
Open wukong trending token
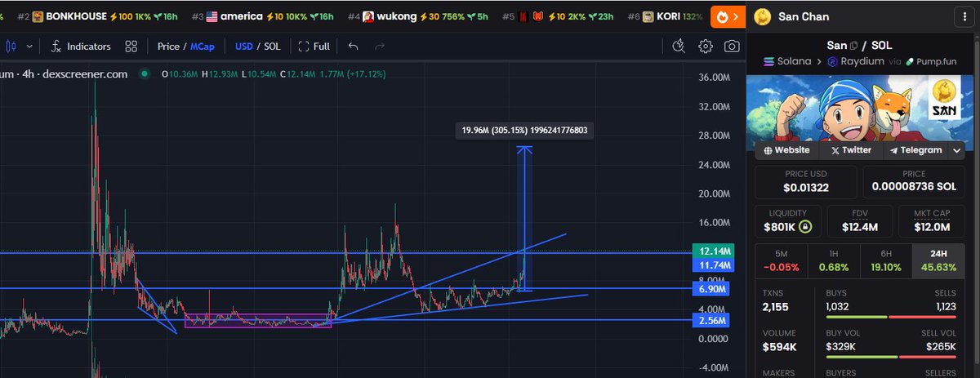click(418, 16)
